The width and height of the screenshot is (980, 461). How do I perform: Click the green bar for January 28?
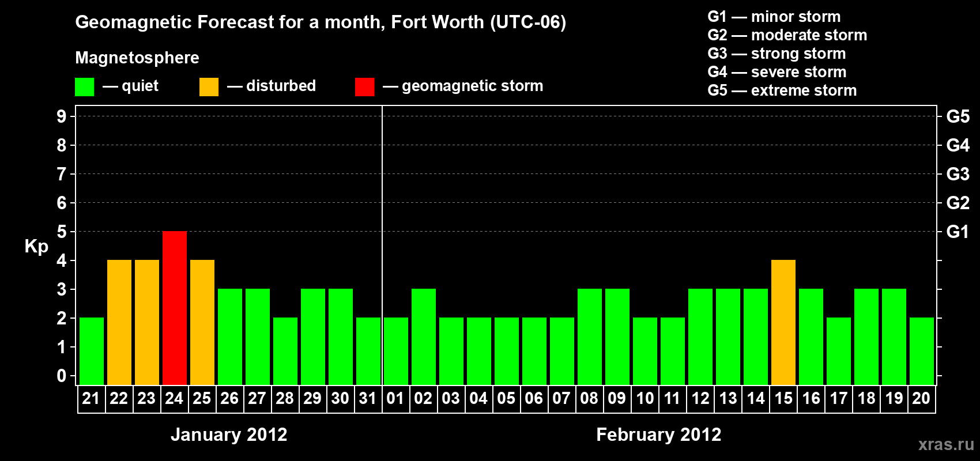pyautogui.click(x=285, y=351)
